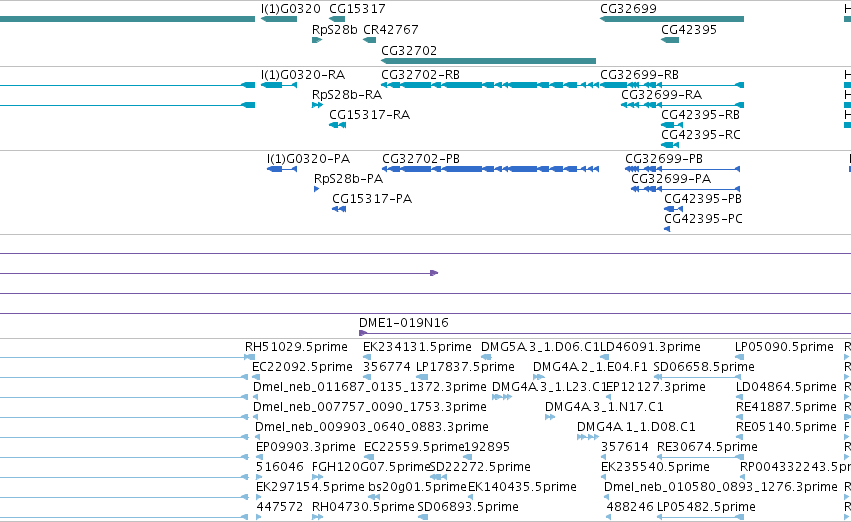Screen dimensions: 851x522
Task: Select the DMG4A.3_1.N17.C1 EST label
Action: [604, 406]
